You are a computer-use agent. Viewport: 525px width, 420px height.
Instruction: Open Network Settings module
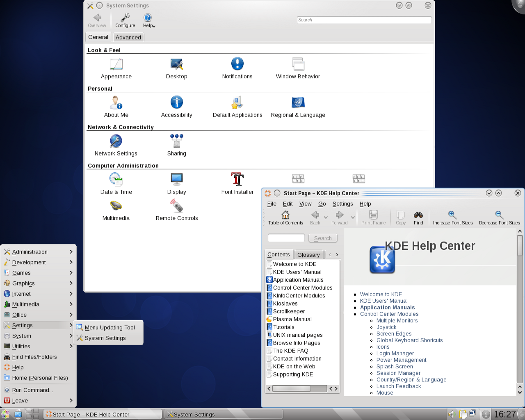(x=116, y=146)
